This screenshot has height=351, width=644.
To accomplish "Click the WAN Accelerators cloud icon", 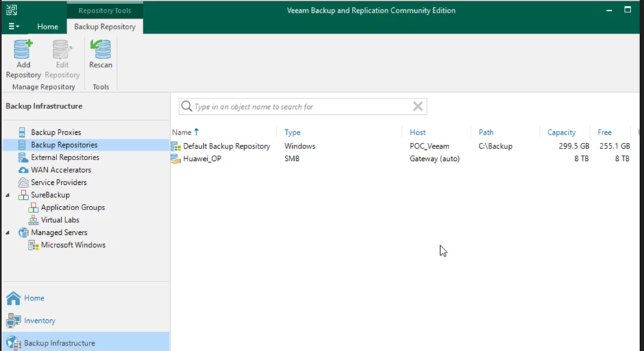I will [x=23, y=169].
